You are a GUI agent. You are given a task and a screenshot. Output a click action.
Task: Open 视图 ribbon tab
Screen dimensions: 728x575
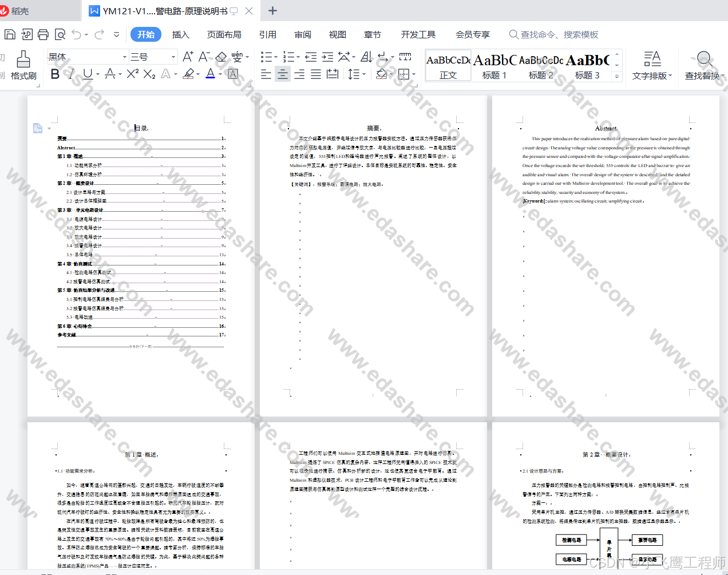[x=338, y=34]
